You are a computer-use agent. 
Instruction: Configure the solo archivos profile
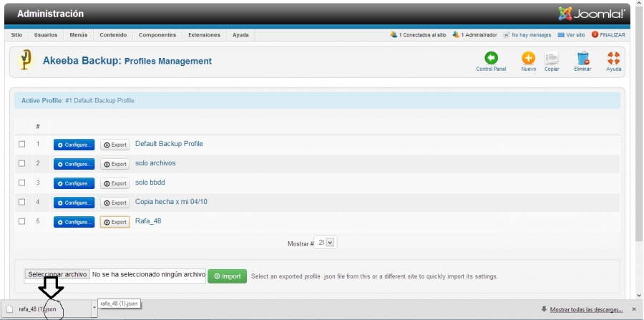tap(74, 164)
